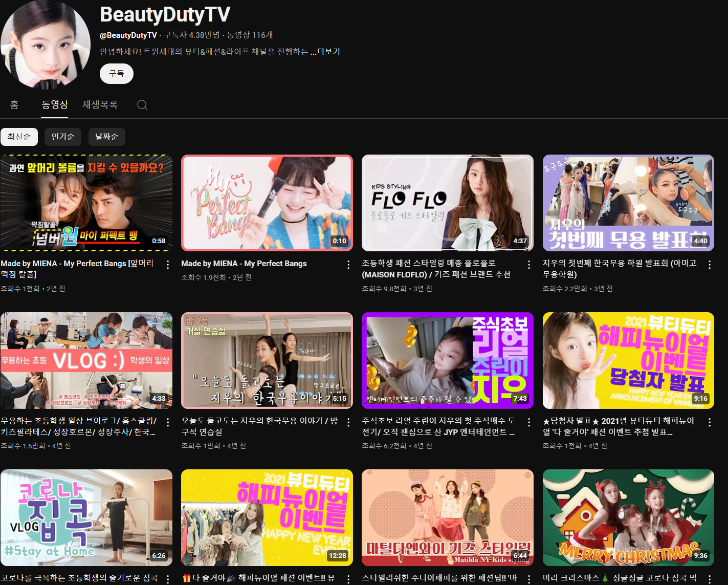Open title 코로나를 극복하는 초등학생의 슬기로운 집콕
The image size is (728, 585).
pyautogui.click(x=79, y=578)
